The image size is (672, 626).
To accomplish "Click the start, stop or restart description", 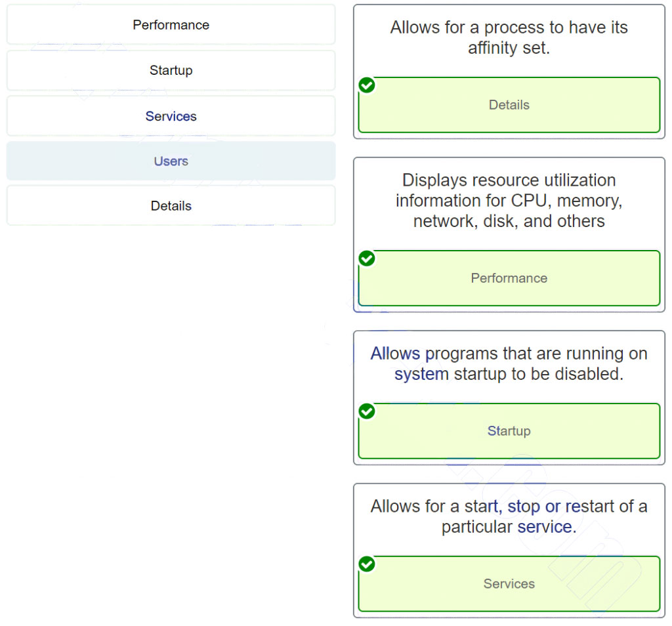I will coord(509,516).
